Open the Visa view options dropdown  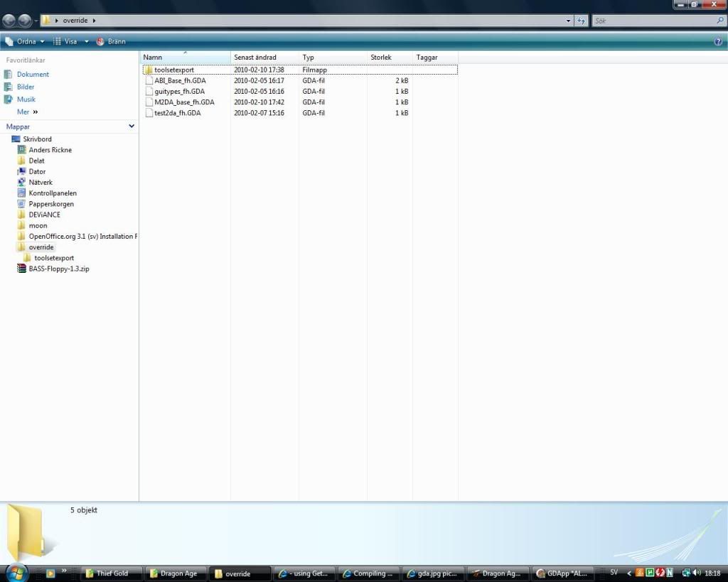tap(71, 42)
